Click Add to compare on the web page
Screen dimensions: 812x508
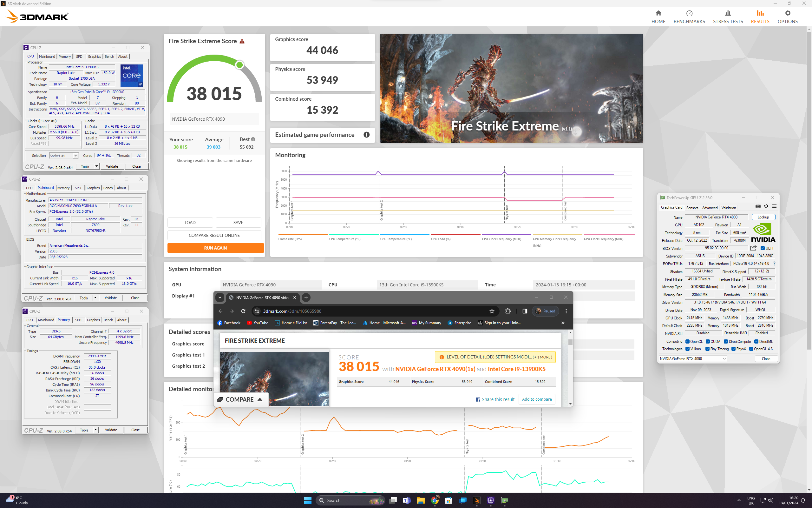[x=537, y=399]
